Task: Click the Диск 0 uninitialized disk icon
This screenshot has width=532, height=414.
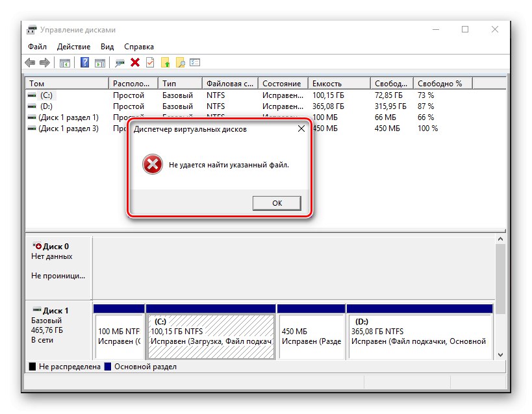Action: 36,246
